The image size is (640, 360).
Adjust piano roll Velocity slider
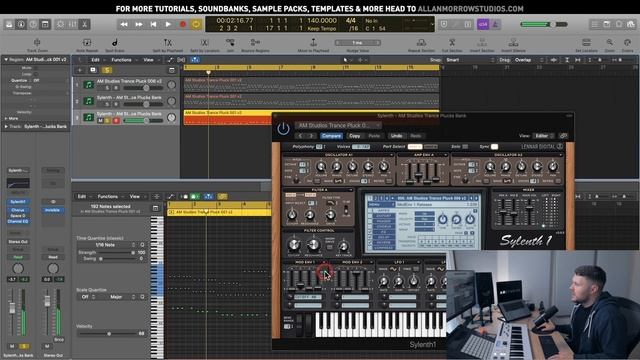(108, 333)
